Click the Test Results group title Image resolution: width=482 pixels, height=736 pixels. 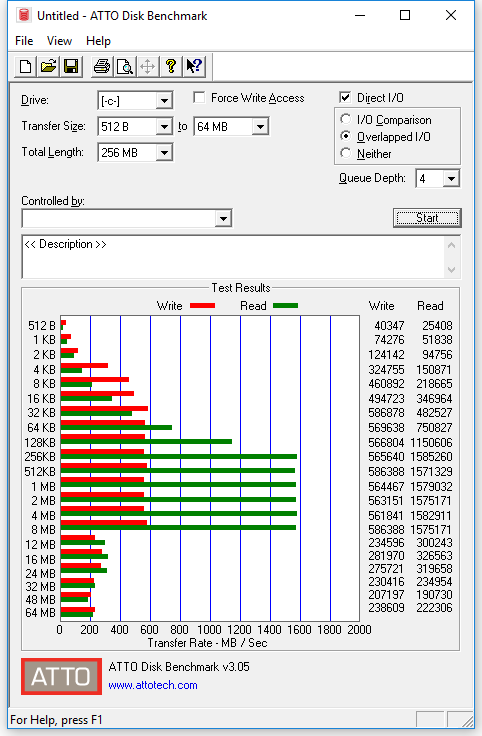241,288
